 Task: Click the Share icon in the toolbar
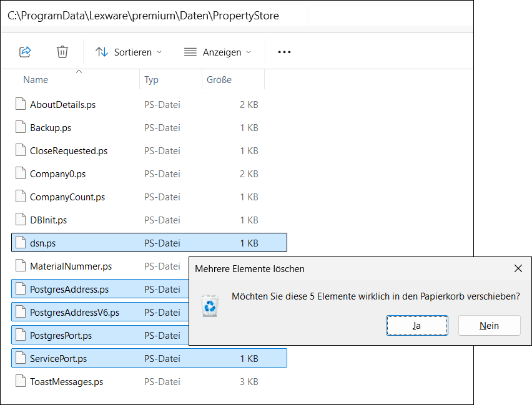tap(26, 52)
